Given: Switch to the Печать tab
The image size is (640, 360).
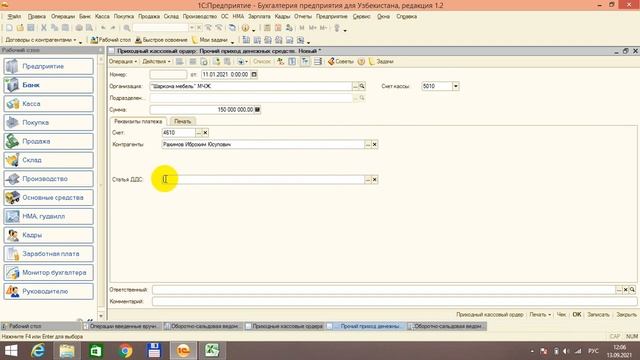Looking at the screenshot, I should click(182, 121).
